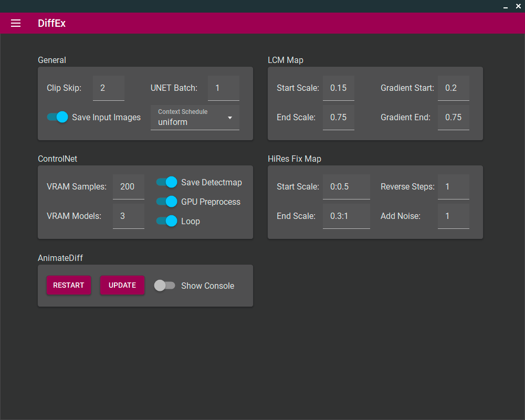Edit the VRAM Samples value field
525x420 pixels.
(128, 187)
